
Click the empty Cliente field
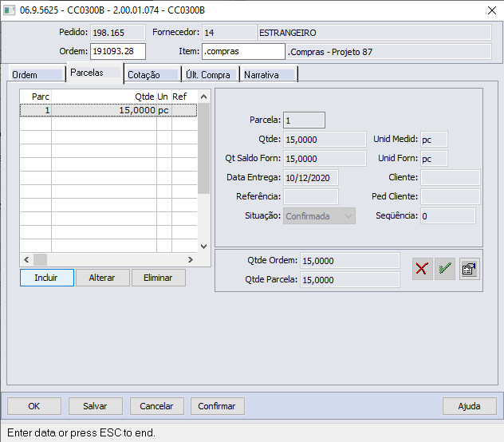(x=451, y=178)
